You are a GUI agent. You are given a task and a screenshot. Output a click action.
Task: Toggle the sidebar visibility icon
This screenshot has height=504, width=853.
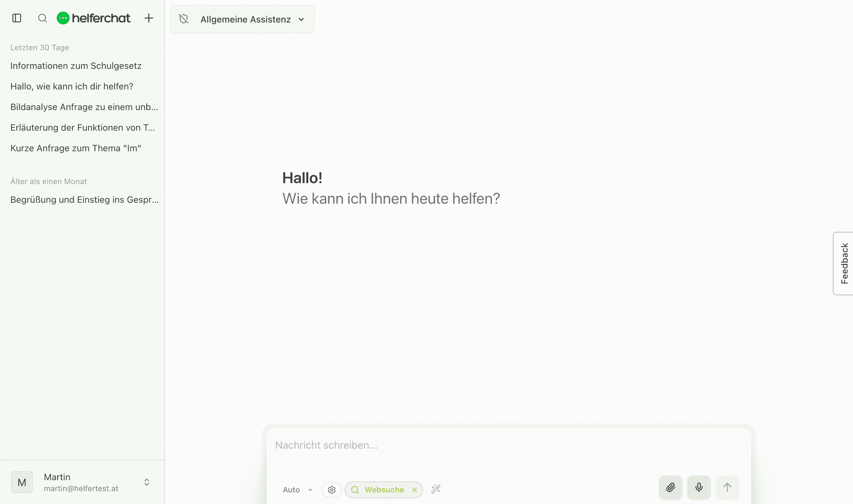pyautogui.click(x=17, y=18)
